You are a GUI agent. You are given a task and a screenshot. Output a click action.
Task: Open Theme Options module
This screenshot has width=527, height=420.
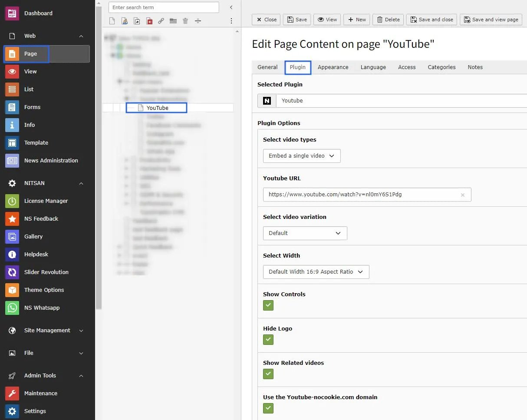point(47,290)
